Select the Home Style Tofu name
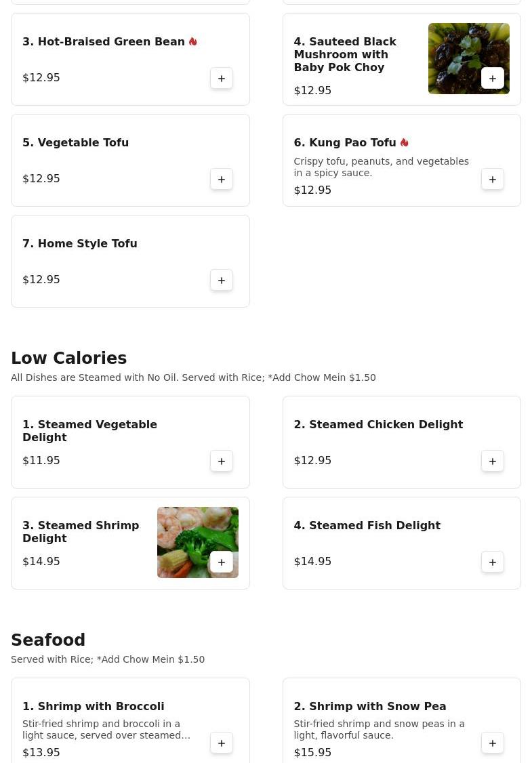This screenshot has width=532, height=763. (80, 244)
